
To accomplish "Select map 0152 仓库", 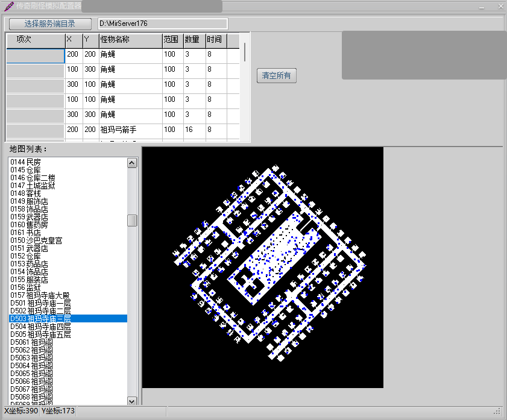I will click(68, 256).
